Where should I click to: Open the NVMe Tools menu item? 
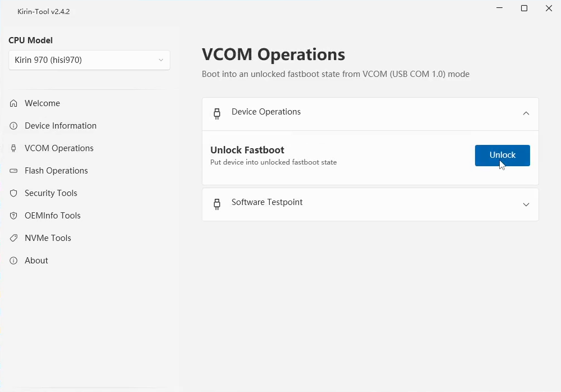(x=48, y=238)
